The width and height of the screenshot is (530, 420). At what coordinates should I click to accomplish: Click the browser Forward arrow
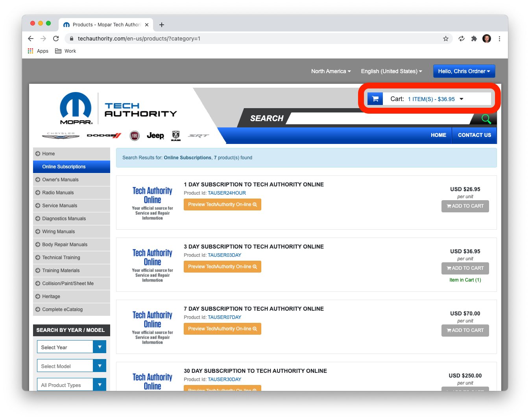click(x=43, y=39)
